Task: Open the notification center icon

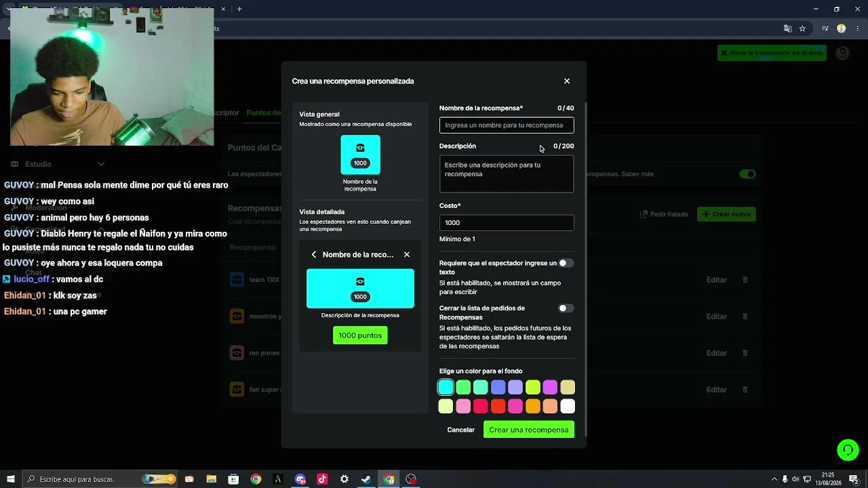Action: pos(854,479)
